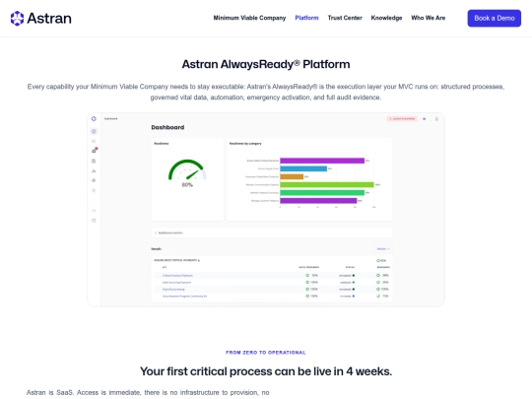Click the 'Astran AlwaysReady® Platform' heading
Image resolution: width=532 pixels, height=399 pixels.
pos(266,64)
